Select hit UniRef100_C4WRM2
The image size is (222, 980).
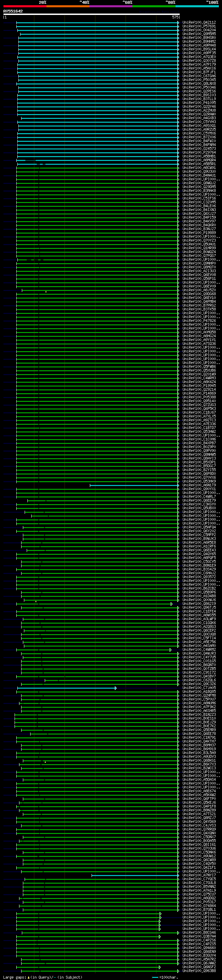click(x=199, y=650)
